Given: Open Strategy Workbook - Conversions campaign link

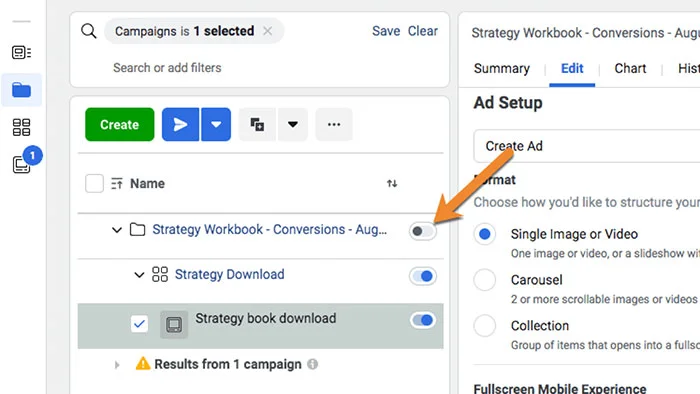Looking at the screenshot, I should point(270,229).
